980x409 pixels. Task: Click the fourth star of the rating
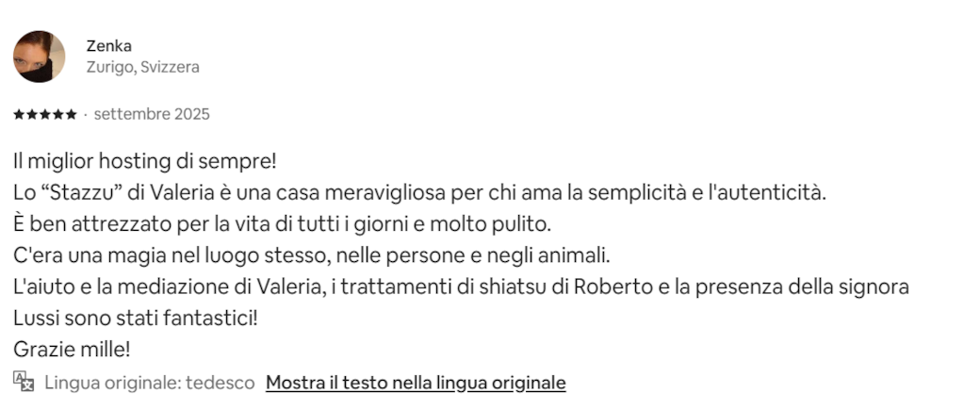(x=58, y=115)
